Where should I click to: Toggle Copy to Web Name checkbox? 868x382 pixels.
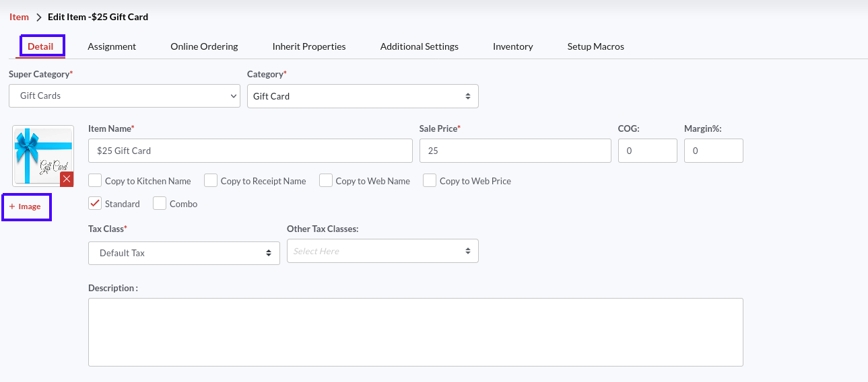326,180
